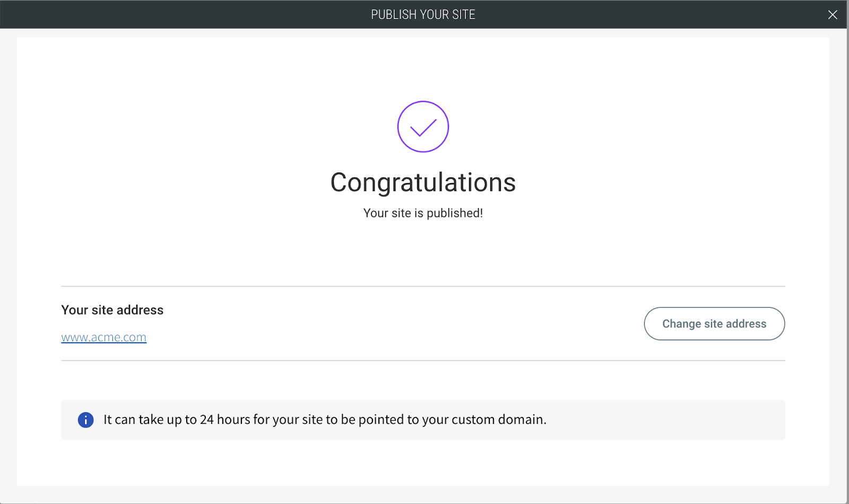849x504 pixels.
Task: Click the information symbol beside the 24-hour message
Action: point(85,420)
